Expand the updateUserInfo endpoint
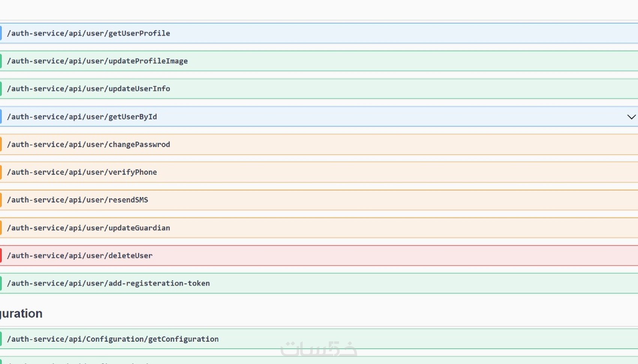This screenshot has width=638, height=364. [x=89, y=89]
